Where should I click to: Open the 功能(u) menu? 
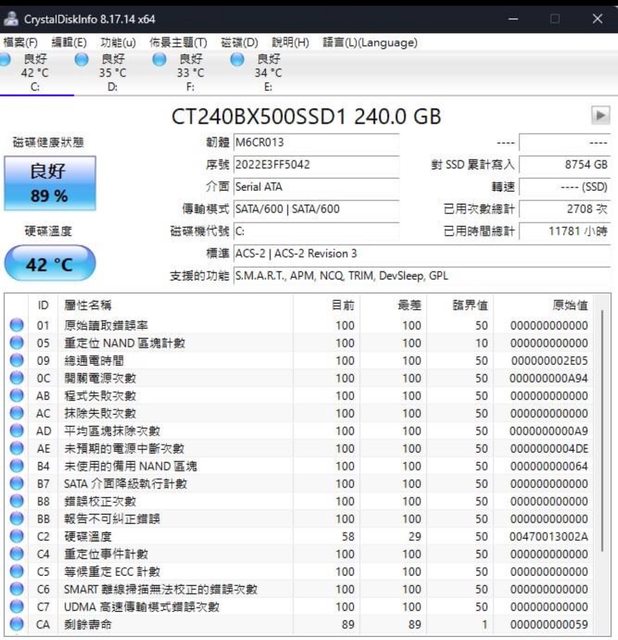[x=118, y=43]
